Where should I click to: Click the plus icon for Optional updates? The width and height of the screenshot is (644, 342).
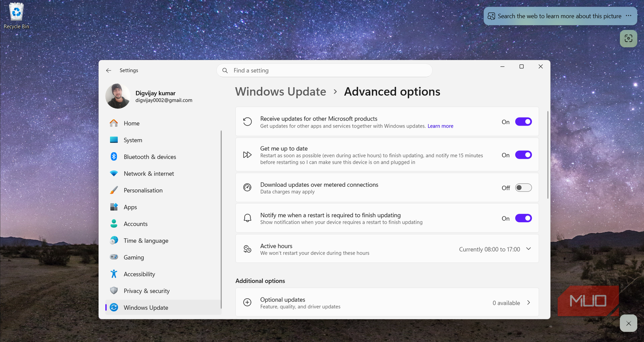click(x=247, y=303)
